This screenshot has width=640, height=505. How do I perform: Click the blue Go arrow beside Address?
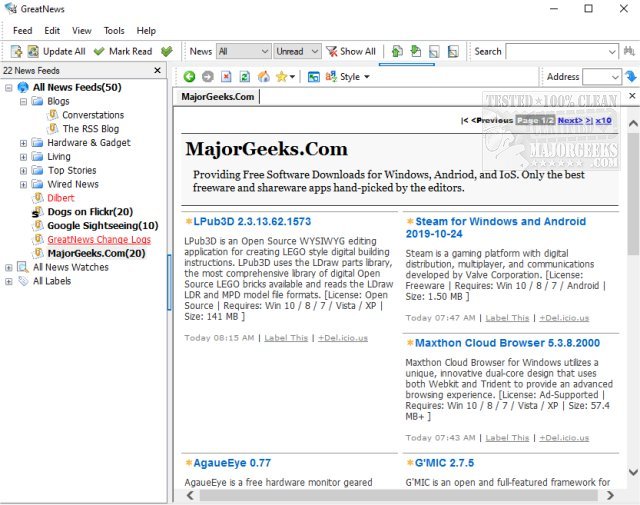pyautogui.click(x=631, y=76)
